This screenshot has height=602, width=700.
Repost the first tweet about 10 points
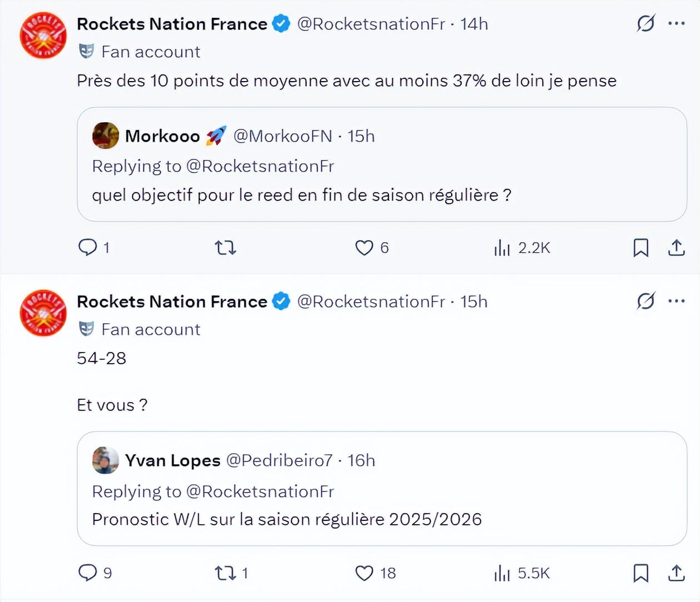point(226,247)
